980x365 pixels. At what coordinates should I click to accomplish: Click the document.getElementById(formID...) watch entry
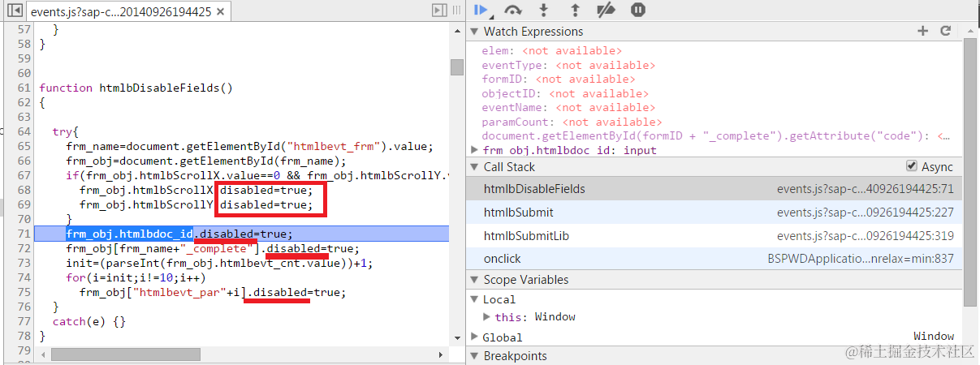coord(717,136)
